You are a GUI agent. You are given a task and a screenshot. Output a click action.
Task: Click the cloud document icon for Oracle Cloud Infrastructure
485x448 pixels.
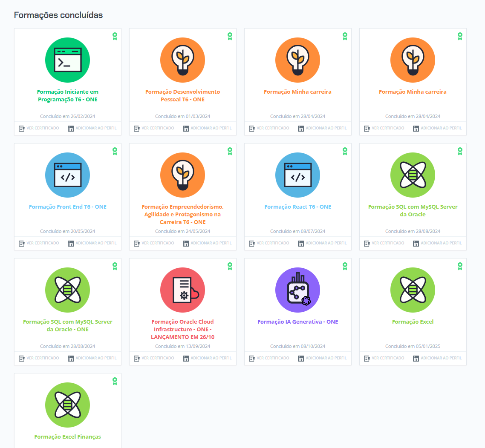click(x=182, y=290)
